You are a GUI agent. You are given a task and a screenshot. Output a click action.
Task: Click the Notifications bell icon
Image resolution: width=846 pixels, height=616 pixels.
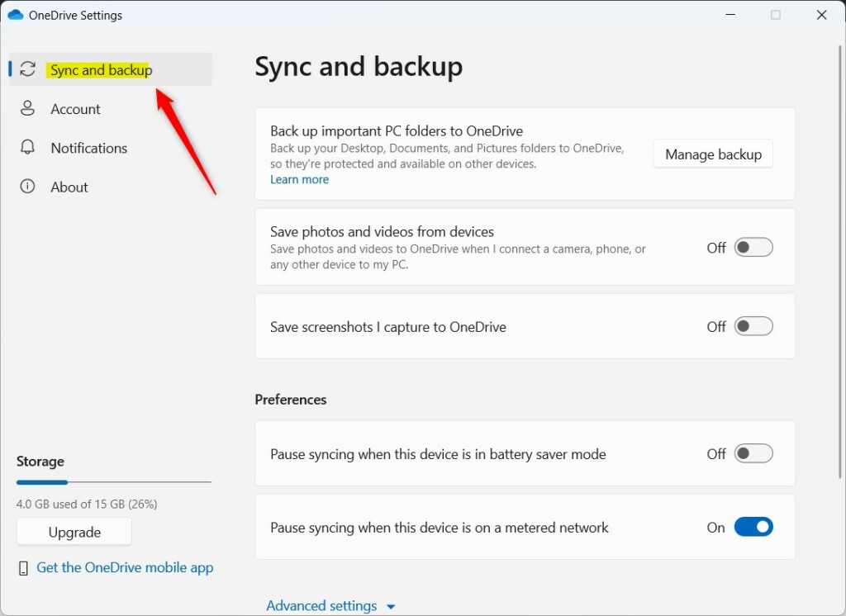coord(27,147)
